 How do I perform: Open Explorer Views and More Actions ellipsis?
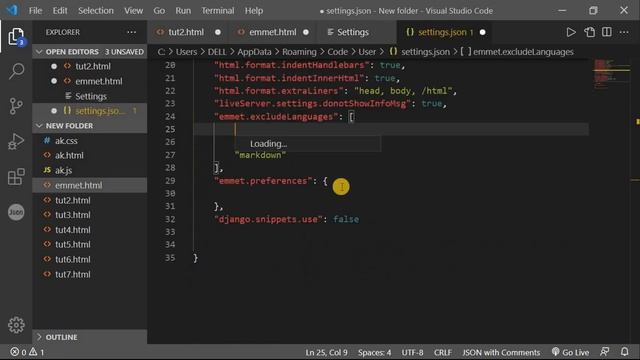[131, 32]
